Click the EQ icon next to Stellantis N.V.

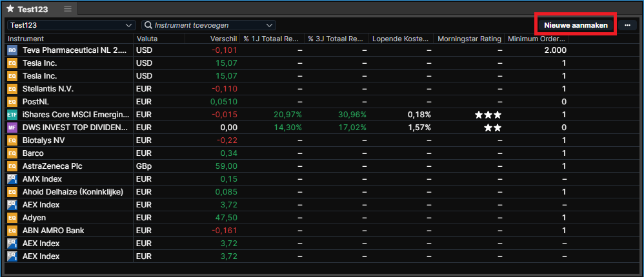click(12, 89)
